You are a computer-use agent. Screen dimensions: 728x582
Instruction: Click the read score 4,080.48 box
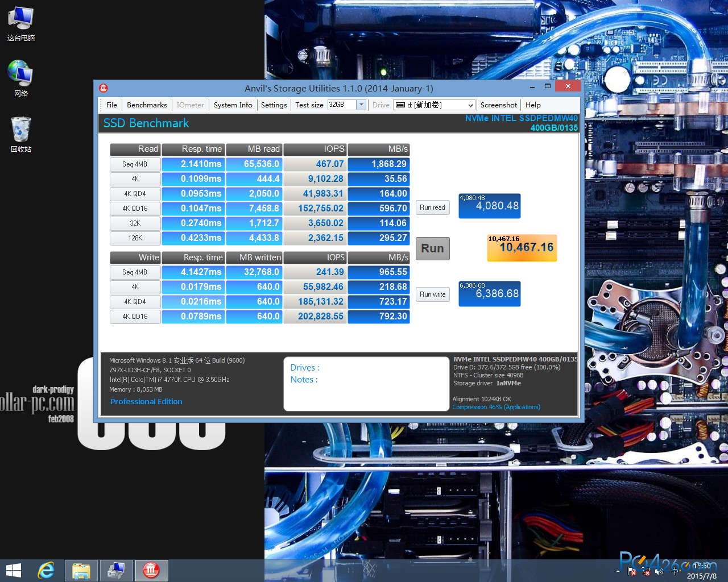click(x=490, y=206)
